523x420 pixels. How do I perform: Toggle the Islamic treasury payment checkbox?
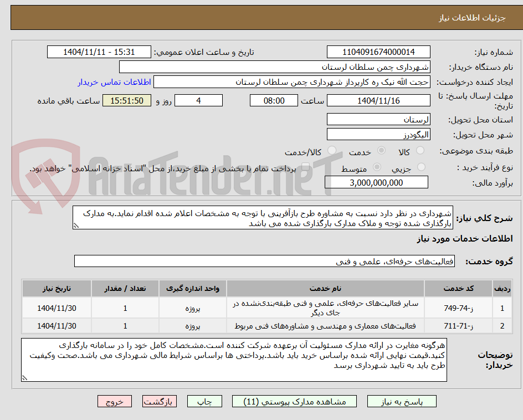tap(305, 167)
